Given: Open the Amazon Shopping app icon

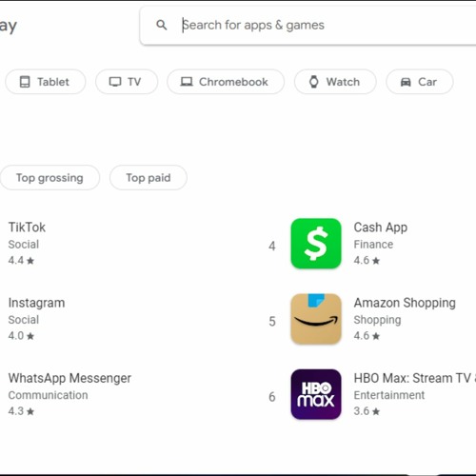Looking at the screenshot, I should [316, 319].
